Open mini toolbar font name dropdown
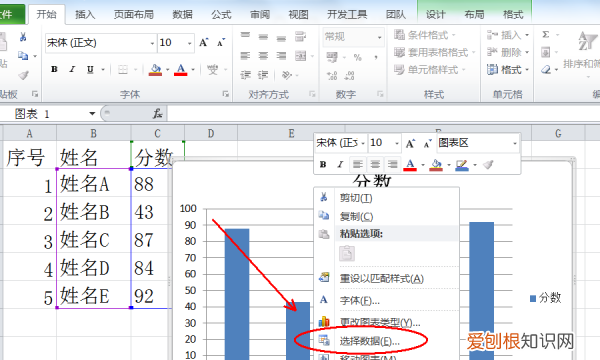 pos(362,143)
